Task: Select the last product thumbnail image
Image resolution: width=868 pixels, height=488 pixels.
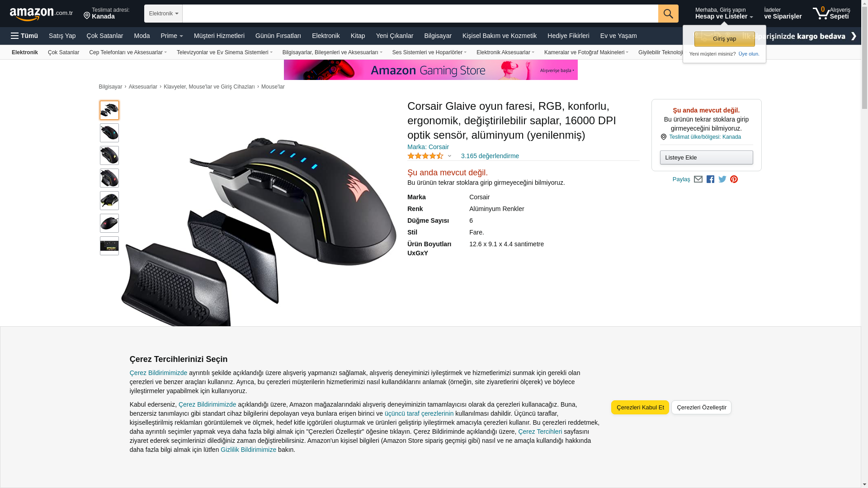Action: (109, 246)
